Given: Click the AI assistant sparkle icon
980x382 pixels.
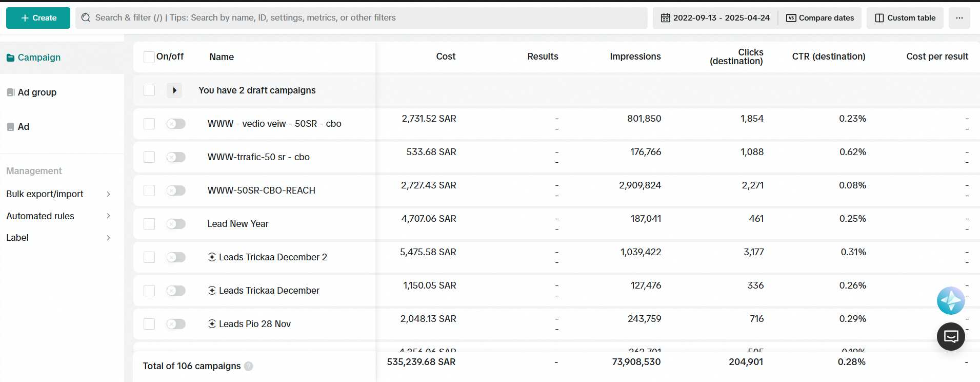Looking at the screenshot, I should point(950,300).
